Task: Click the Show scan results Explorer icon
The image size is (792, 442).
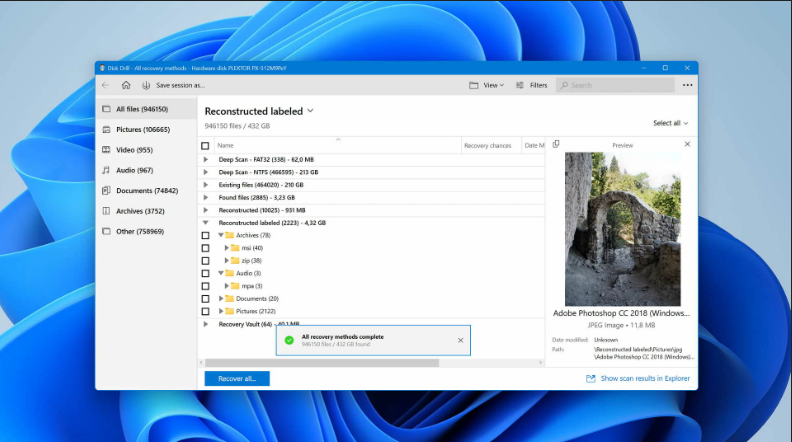Action: point(590,378)
